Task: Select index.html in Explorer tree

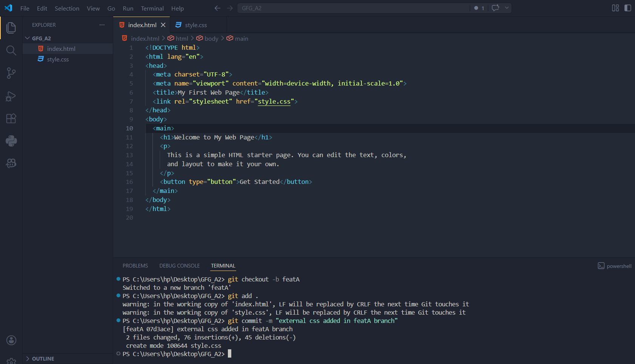Action: point(68,49)
